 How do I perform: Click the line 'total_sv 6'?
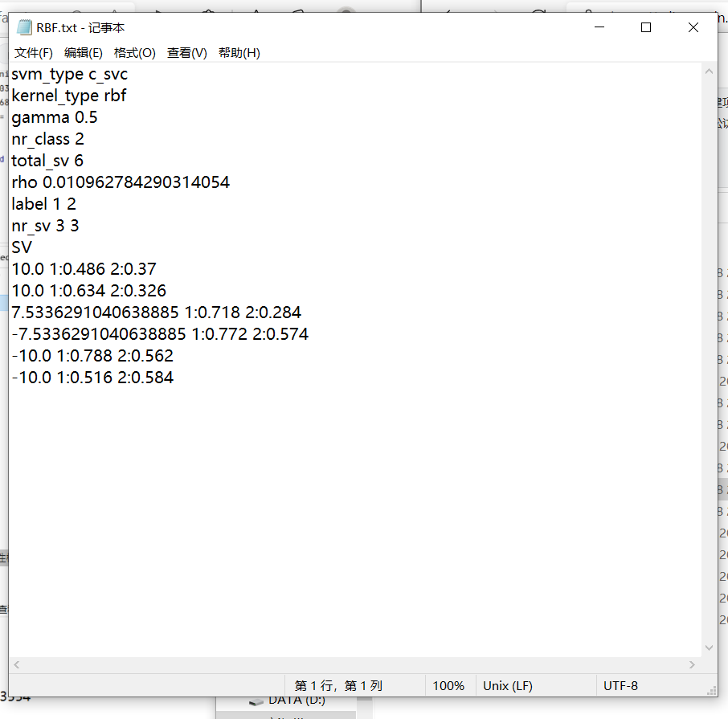click(47, 161)
